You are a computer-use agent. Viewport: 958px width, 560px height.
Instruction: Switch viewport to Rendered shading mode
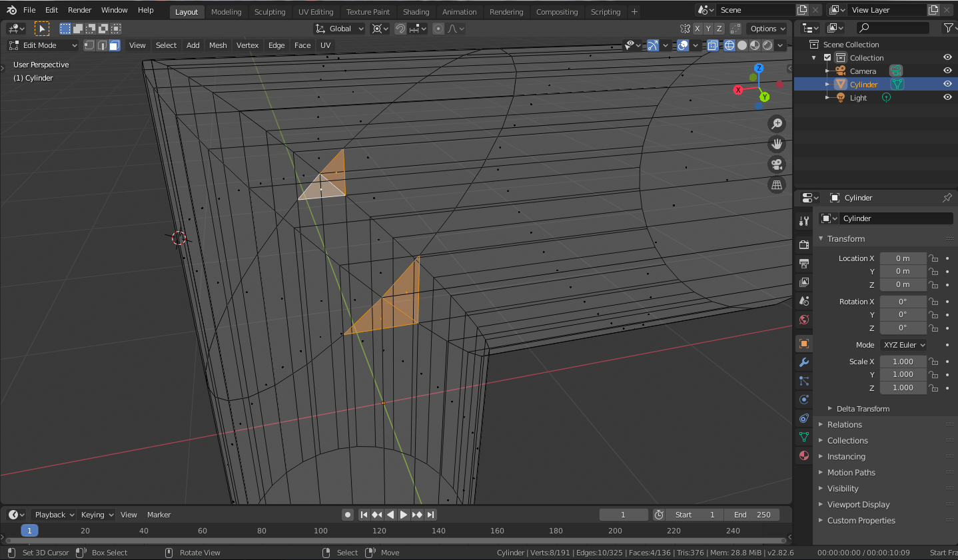767,45
